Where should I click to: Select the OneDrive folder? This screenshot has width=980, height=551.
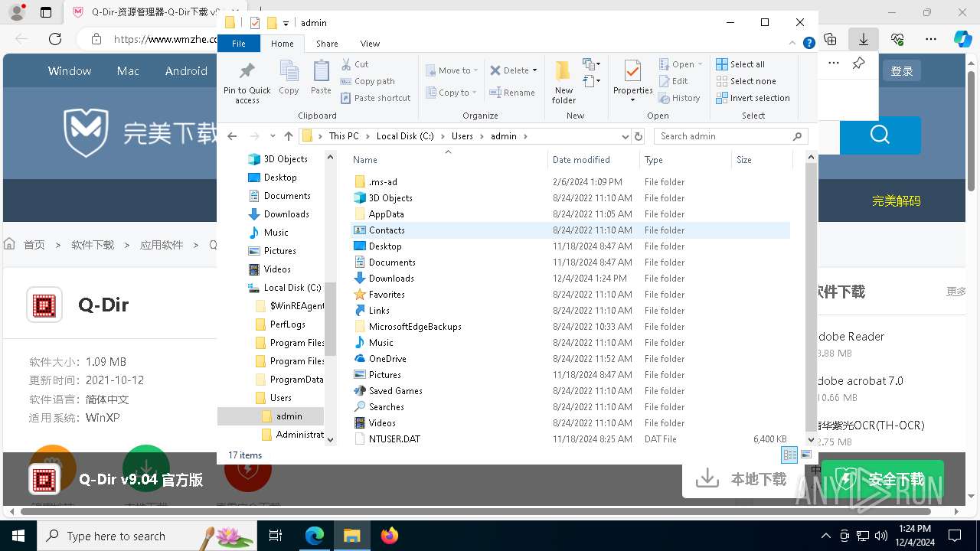pos(387,359)
